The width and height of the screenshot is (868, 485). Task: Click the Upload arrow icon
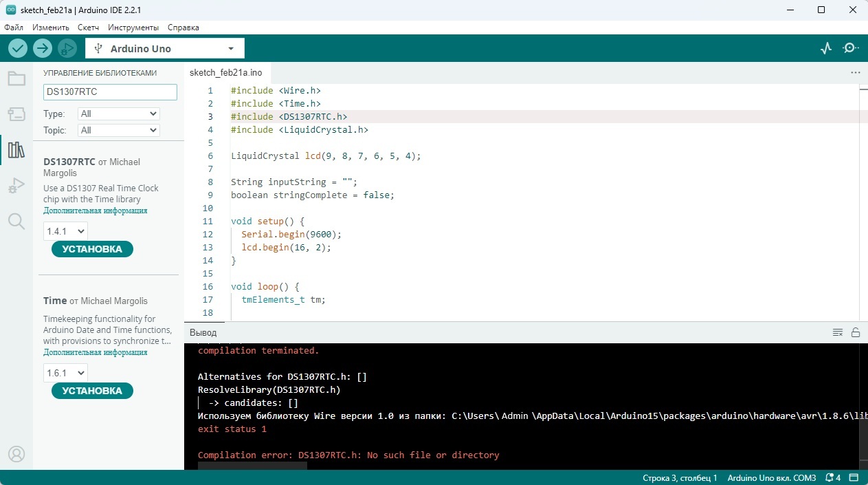43,48
